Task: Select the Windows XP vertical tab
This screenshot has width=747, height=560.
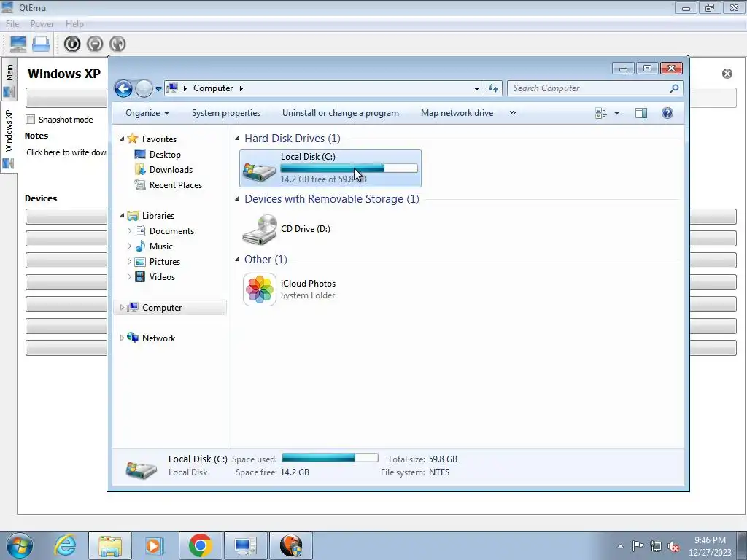Action: coord(9,138)
